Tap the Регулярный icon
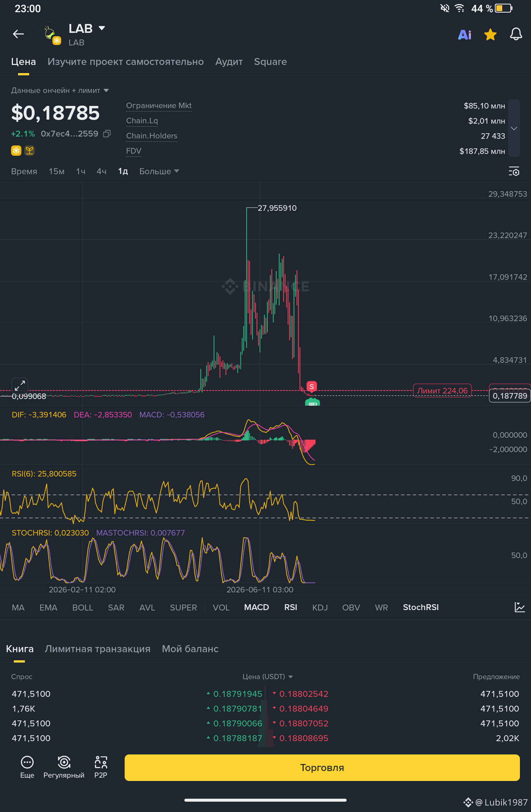This screenshot has height=812, width=531. [64, 767]
